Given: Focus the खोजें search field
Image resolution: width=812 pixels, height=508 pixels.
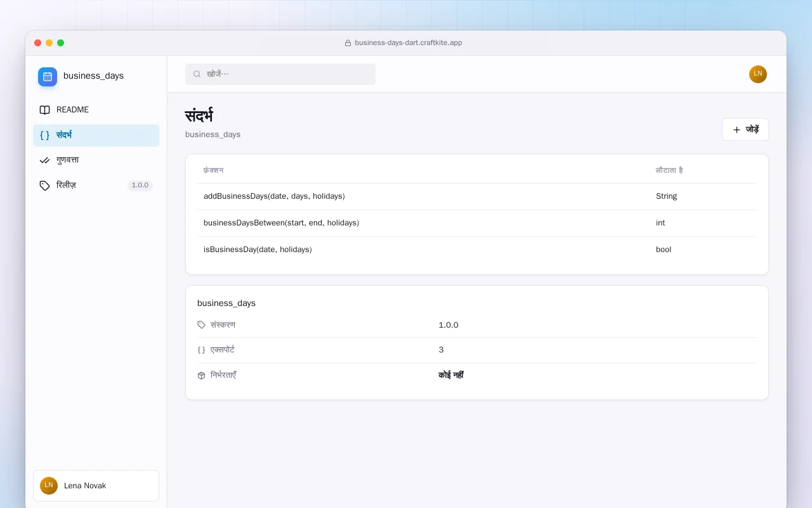Looking at the screenshot, I should coord(280,74).
